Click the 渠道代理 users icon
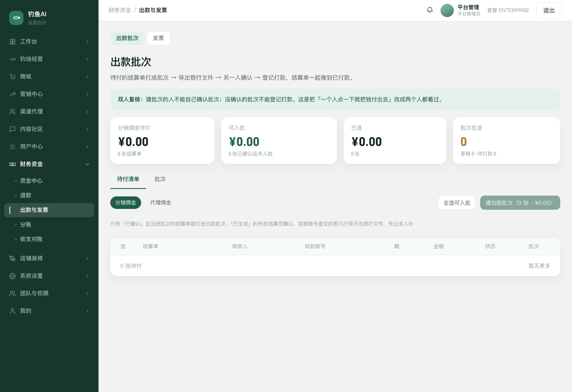Viewport: 572px width, 392px height. pos(13,112)
